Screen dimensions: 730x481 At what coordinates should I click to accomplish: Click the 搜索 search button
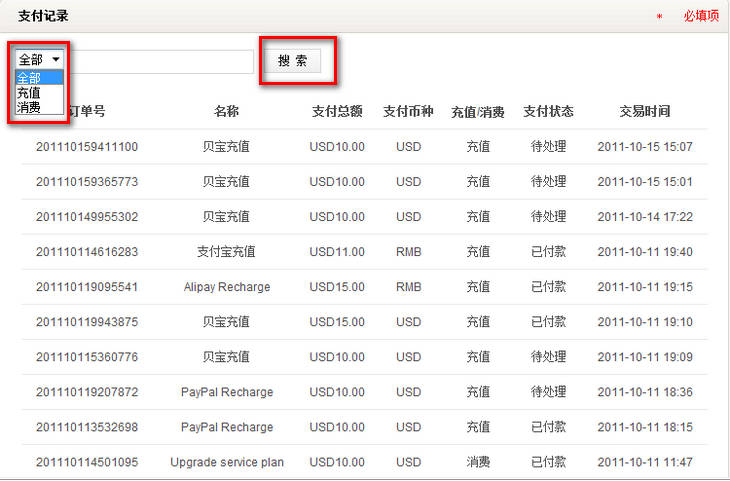[x=292, y=61]
